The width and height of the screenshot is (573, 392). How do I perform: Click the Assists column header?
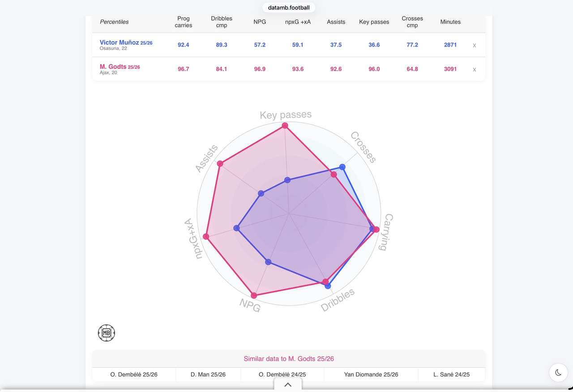pyautogui.click(x=336, y=22)
